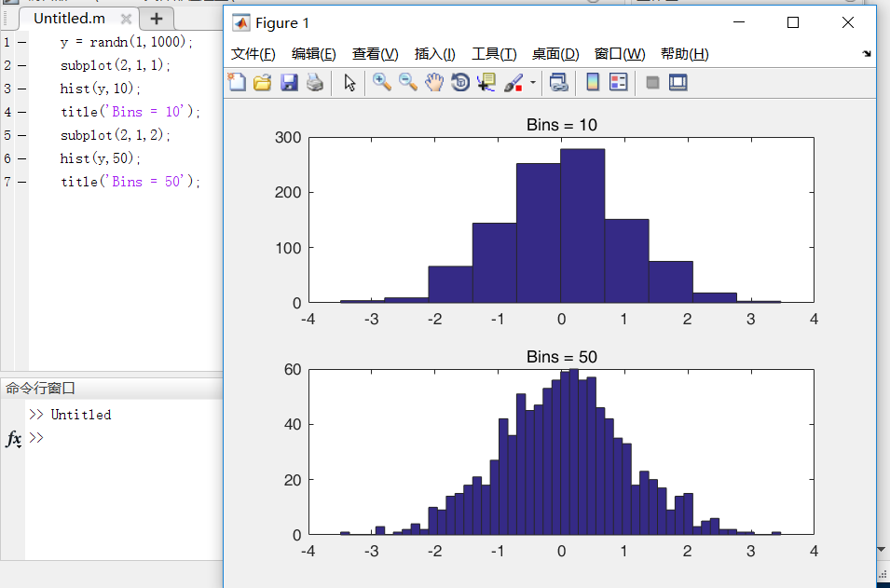The width and height of the screenshot is (890, 588).
Task: Activate the Data Cursor tool
Action: coord(486,82)
